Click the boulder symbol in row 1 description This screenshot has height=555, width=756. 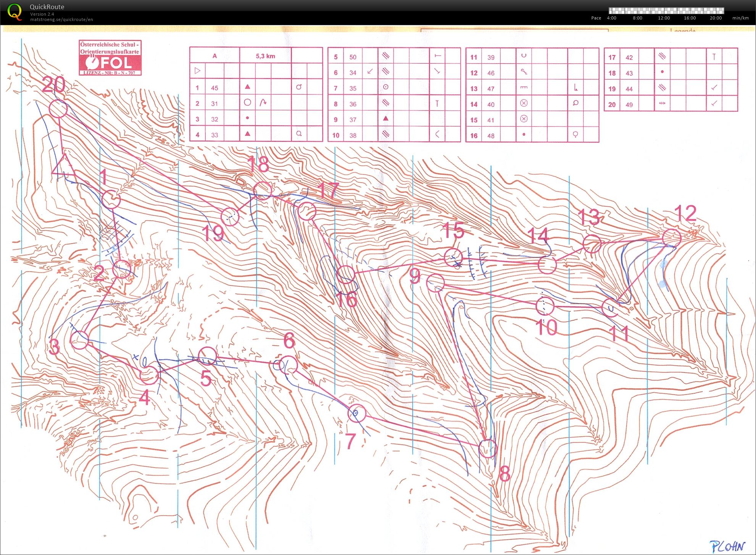(x=247, y=87)
